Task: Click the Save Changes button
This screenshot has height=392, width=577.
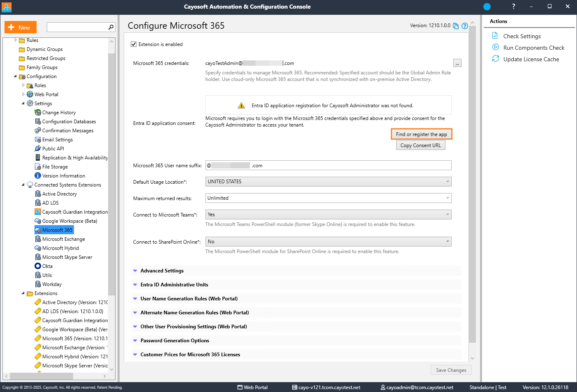Action: 451,370
